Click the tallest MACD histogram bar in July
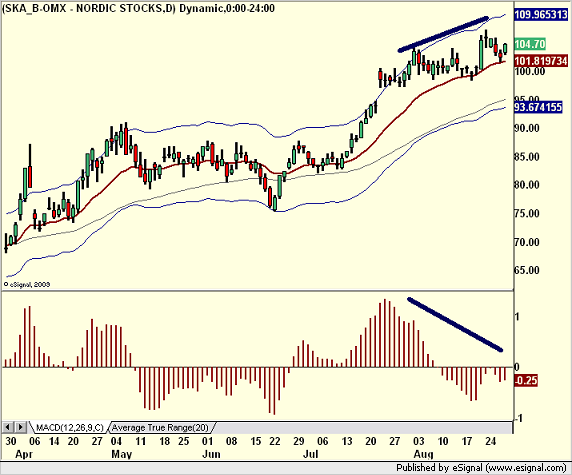572x475 pixels. click(385, 333)
